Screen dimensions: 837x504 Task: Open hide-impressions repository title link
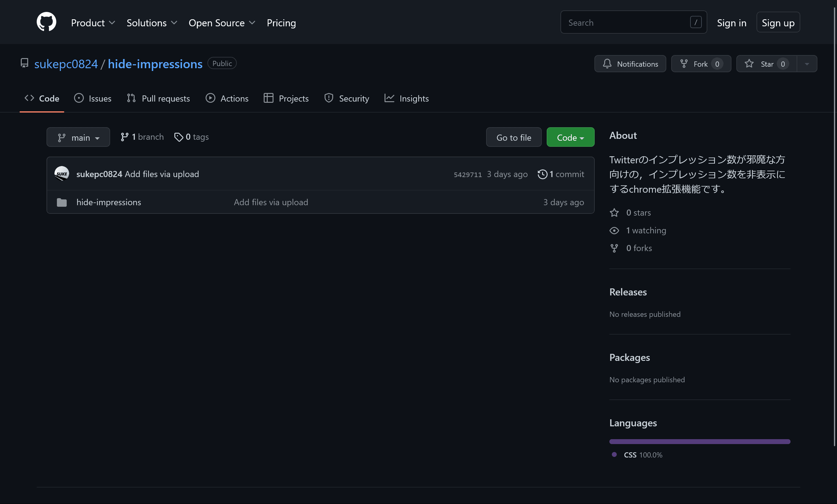[x=155, y=64]
